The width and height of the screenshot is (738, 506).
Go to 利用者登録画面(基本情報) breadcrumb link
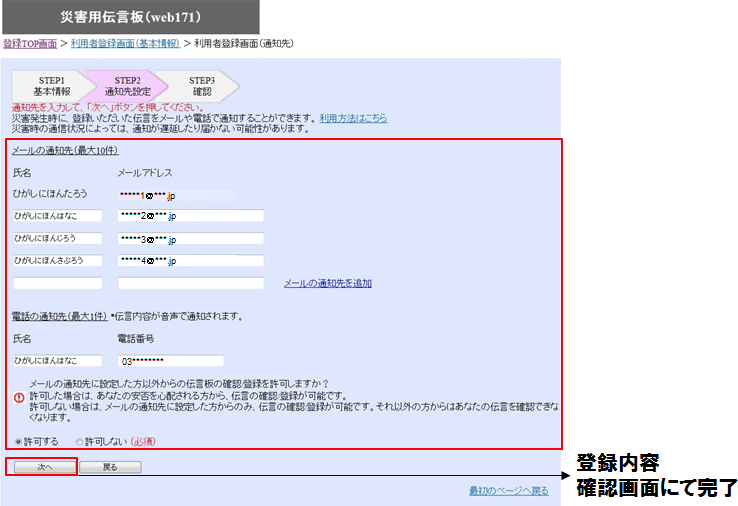coord(125,44)
